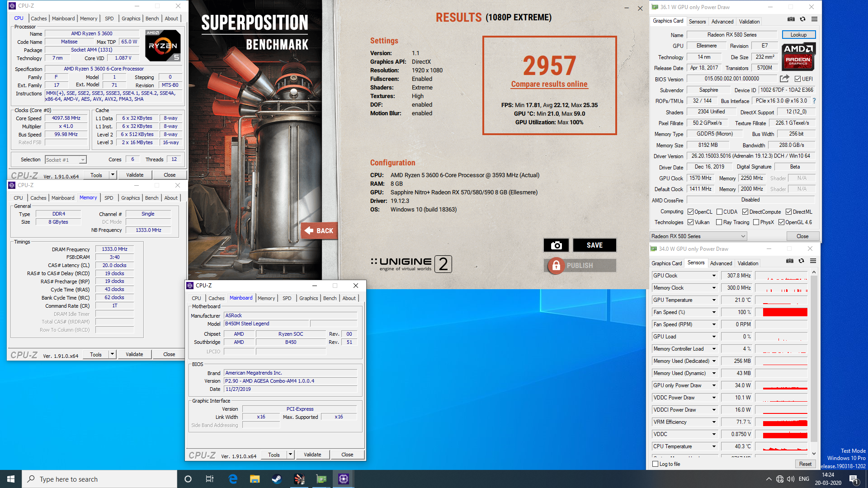Screen dimensions: 868x488
Task: Switch to SPD tab in Memory CPU-Z window
Action: pos(109,198)
